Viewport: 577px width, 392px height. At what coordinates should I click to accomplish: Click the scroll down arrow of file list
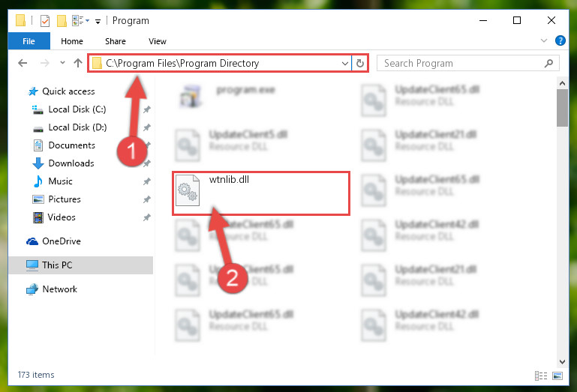[x=562, y=362]
